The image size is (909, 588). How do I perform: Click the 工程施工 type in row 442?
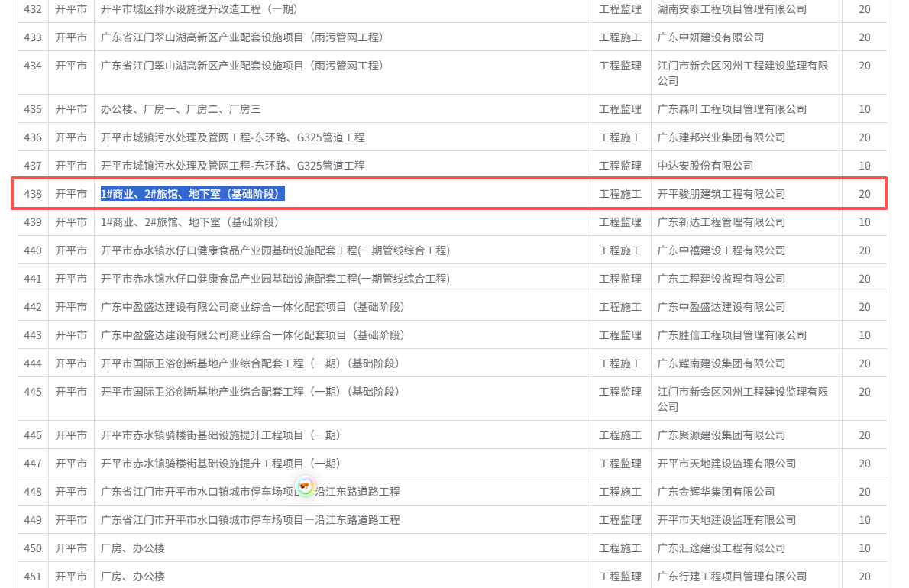[x=619, y=307]
